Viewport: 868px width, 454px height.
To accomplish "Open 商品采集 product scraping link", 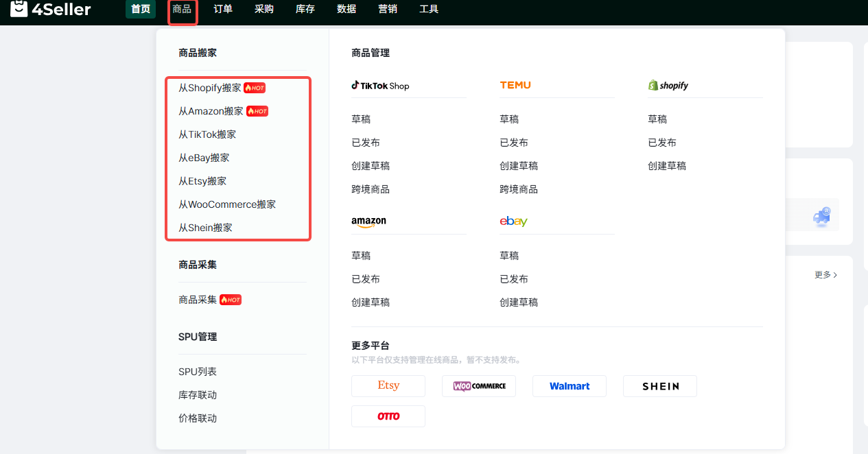I will tap(198, 300).
